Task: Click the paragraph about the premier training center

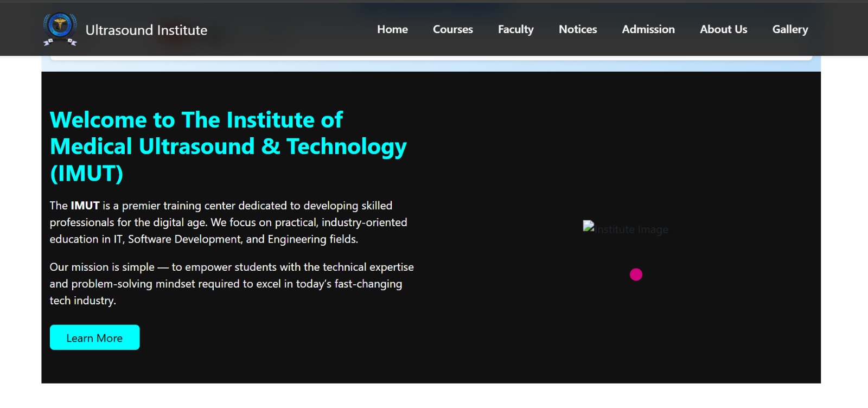Action: (x=228, y=222)
